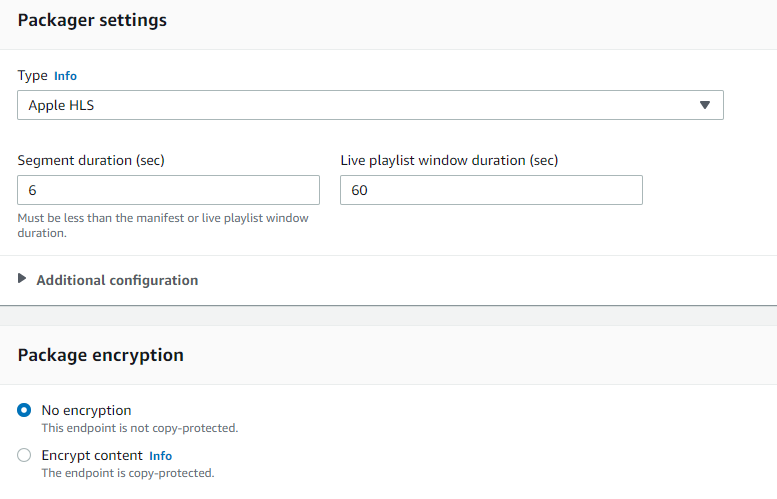This screenshot has width=777, height=499.
Task: Click the "The endpoint is copy-protected" description
Action: pyautogui.click(x=127, y=473)
